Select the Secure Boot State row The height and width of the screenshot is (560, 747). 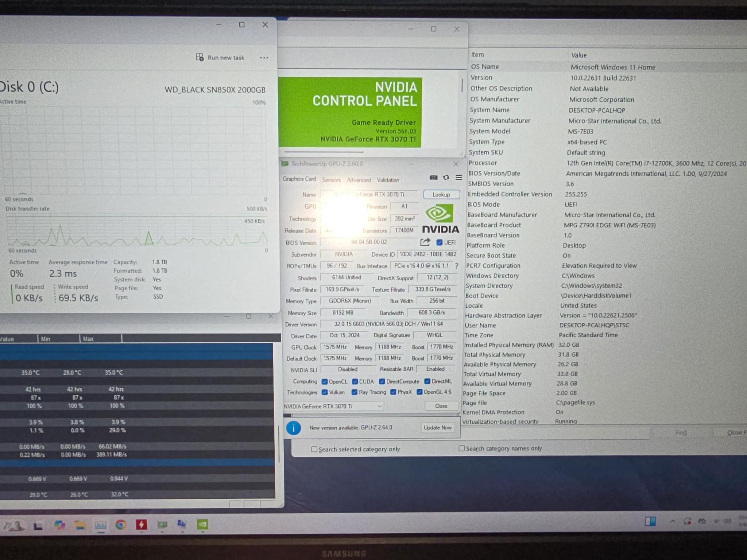(605, 256)
